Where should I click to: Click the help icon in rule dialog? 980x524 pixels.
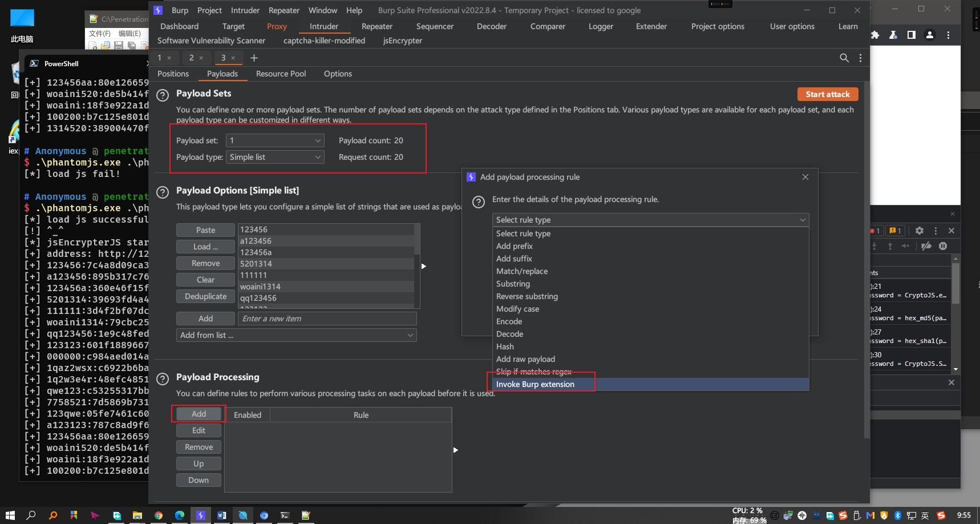point(479,201)
